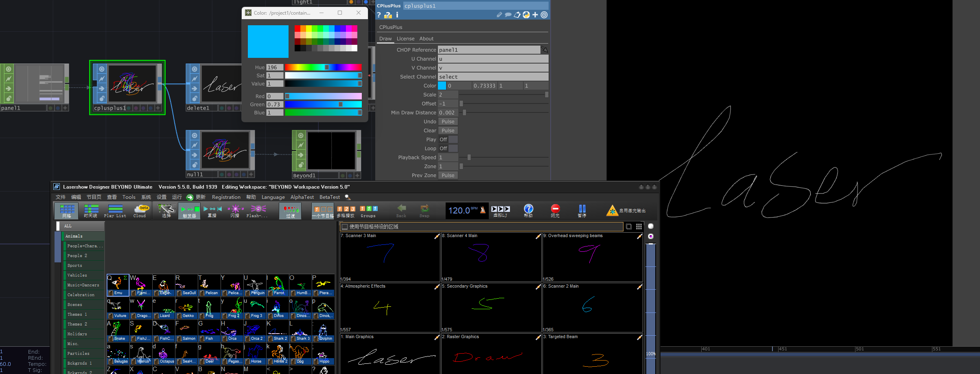Image resolution: width=980 pixels, height=374 pixels.
Task: Enable laser output warning icon
Action: [612, 210]
